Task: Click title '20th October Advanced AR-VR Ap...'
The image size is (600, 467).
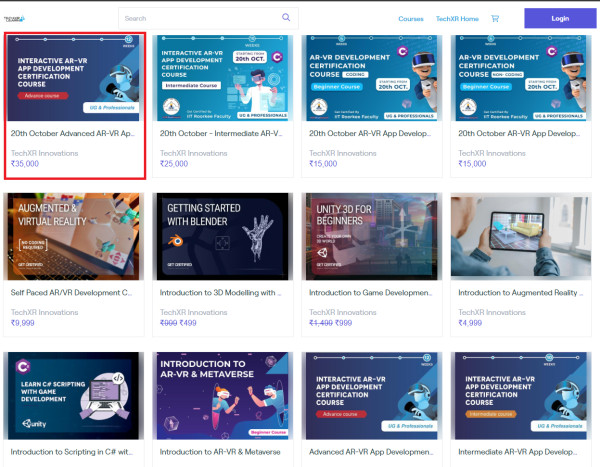Action: tap(73, 133)
